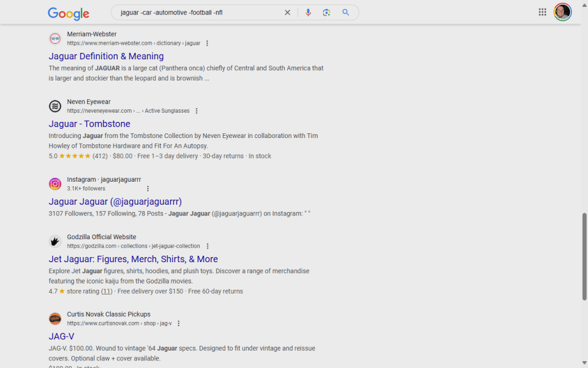Expand the Instagram result options menu

[x=148, y=189]
